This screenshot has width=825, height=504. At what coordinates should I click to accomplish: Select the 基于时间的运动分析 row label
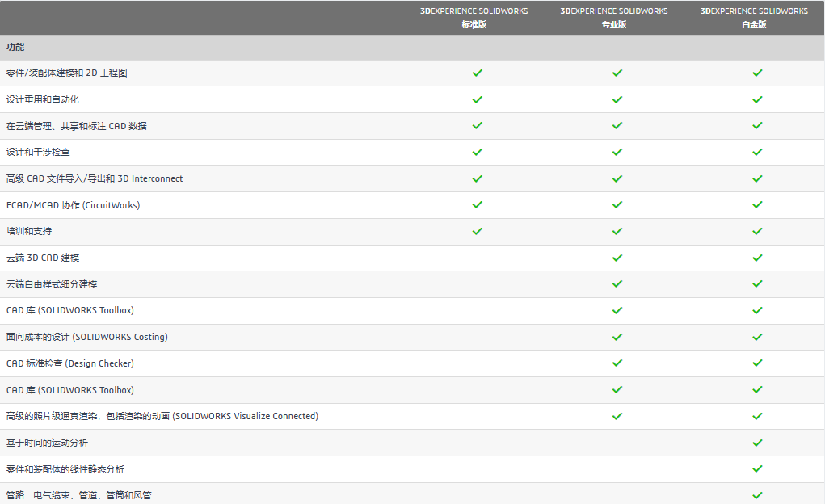pos(48,443)
